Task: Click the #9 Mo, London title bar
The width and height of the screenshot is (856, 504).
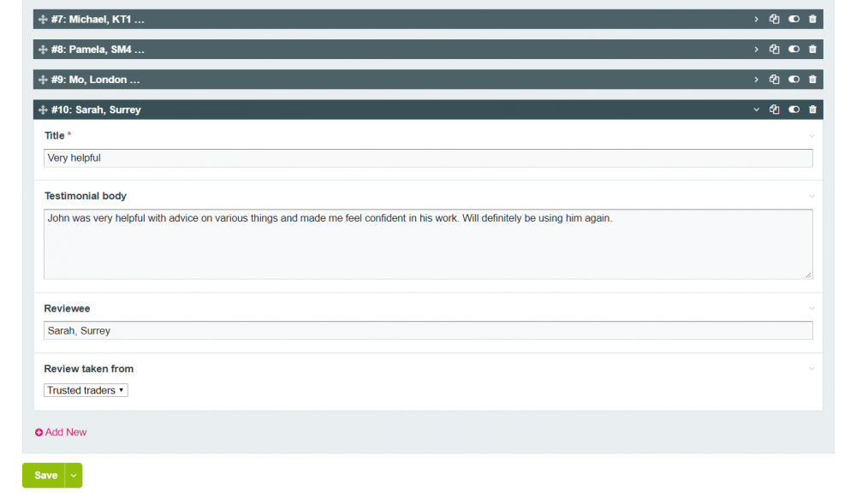Action: (x=385, y=80)
